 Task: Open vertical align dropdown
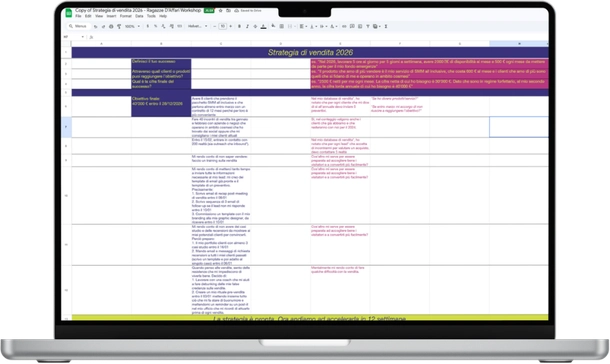click(x=314, y=26)
